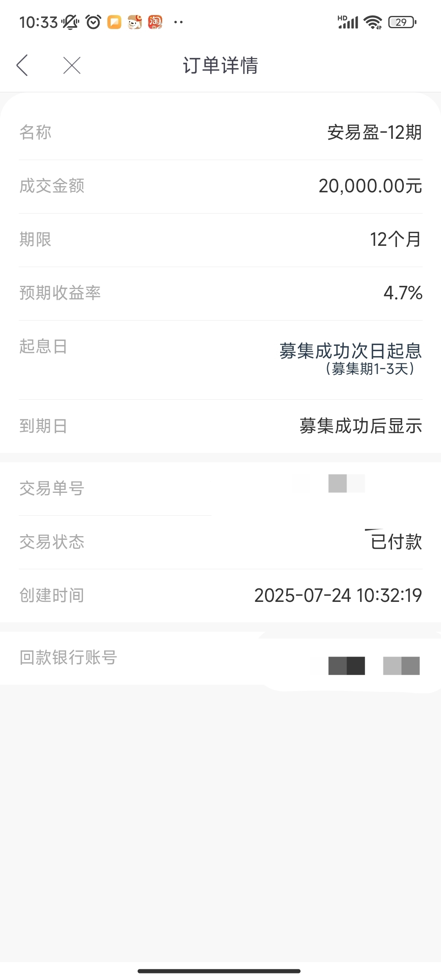Tap the Taobao notification icon

(x=155, y=22)
